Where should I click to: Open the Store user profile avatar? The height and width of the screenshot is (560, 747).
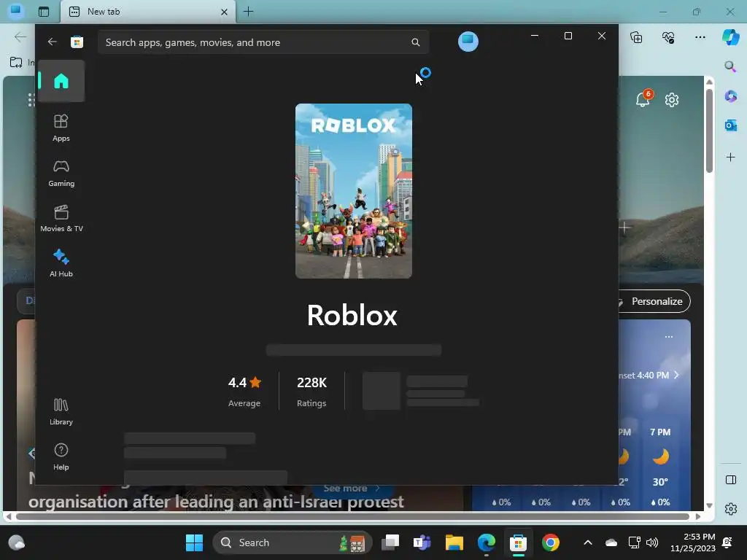click(x=468, y=42)
